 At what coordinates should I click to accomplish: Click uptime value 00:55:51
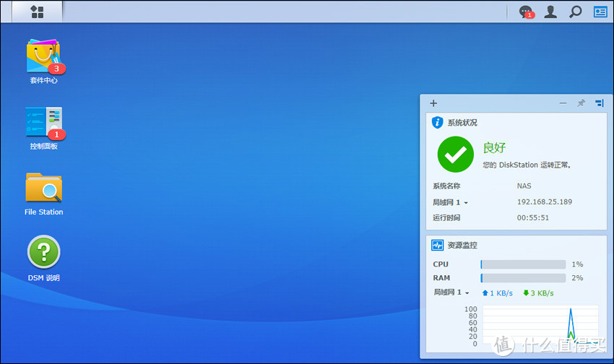[x=533, y=218]
